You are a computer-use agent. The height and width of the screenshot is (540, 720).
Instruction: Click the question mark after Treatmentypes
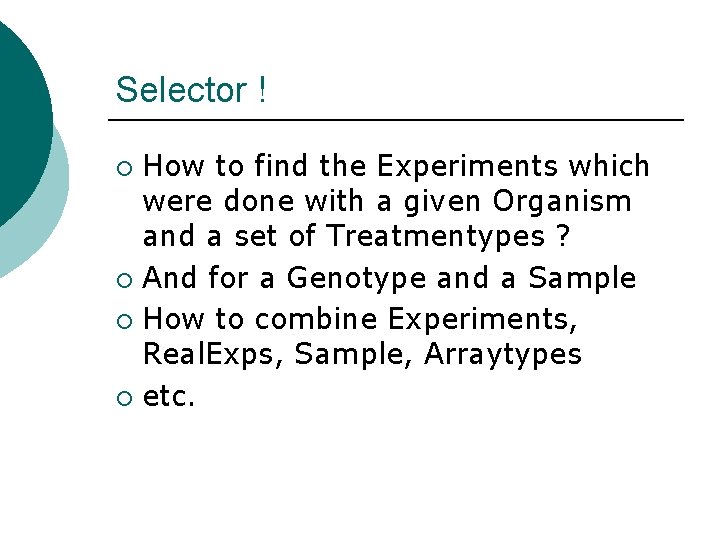point(562,235)
